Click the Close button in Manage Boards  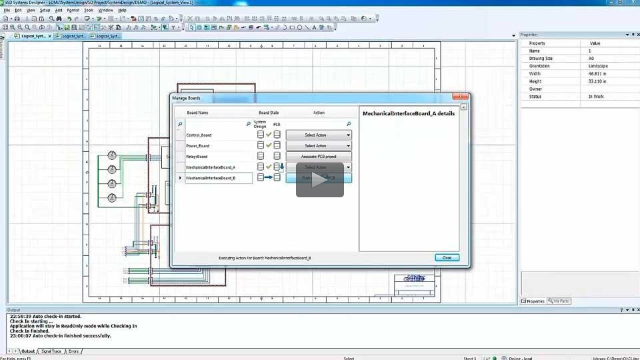tap(447, 258)
